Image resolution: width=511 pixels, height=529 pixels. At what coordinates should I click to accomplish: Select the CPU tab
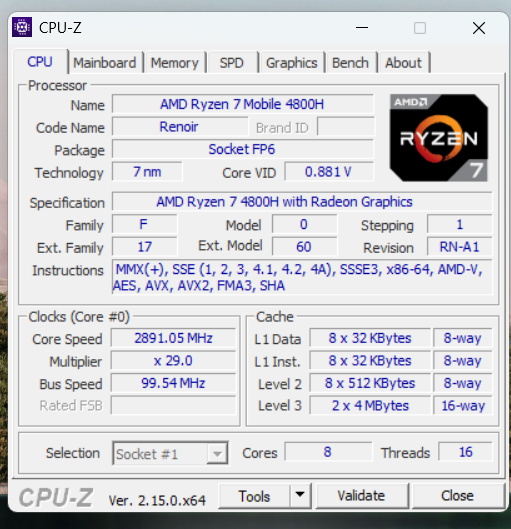click(40, 62)
